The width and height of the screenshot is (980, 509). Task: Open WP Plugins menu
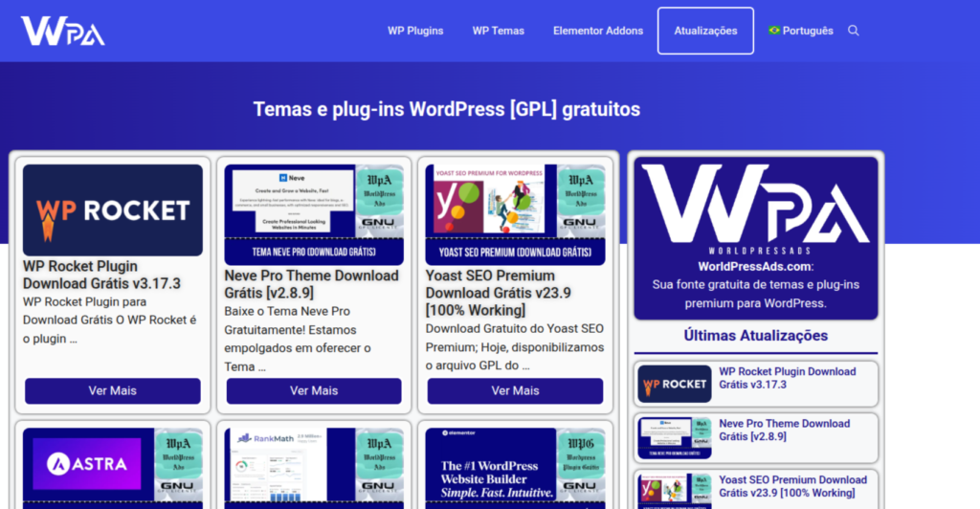pos(415,31)
